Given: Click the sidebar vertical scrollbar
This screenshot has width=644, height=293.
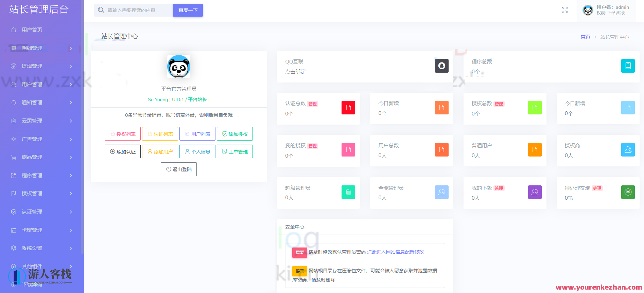Looking at the screenshot, I should tap(82, 127).
